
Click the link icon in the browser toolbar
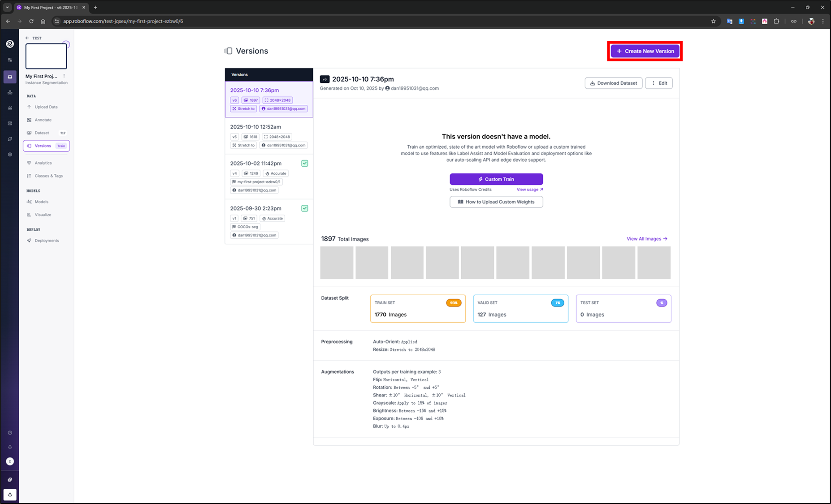pyautogui.click(x=794, y=21)
